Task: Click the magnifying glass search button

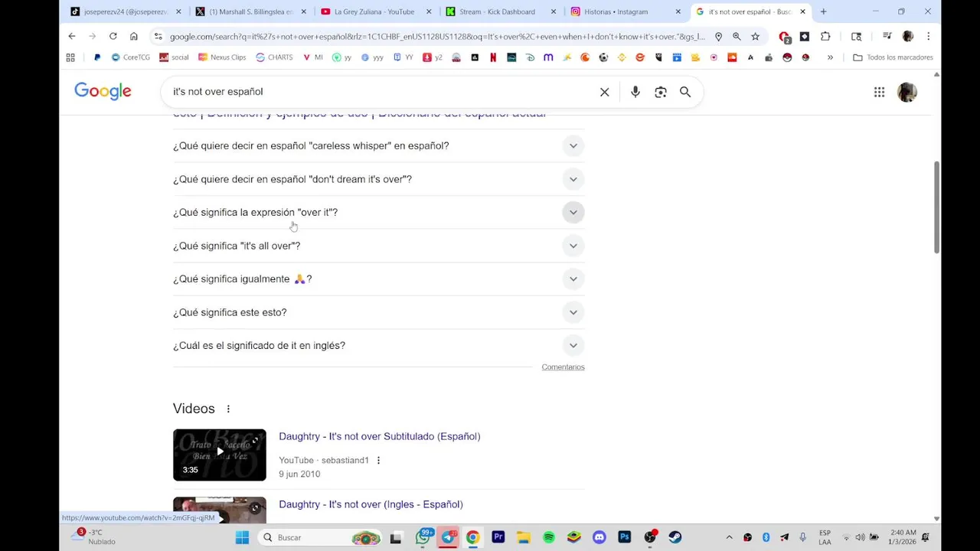Action: click(685, 92)
